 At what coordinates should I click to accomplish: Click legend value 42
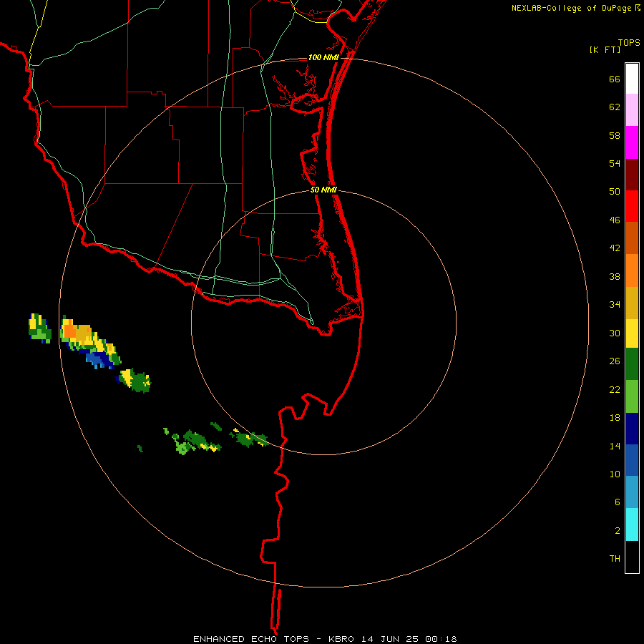pos(615,248)
